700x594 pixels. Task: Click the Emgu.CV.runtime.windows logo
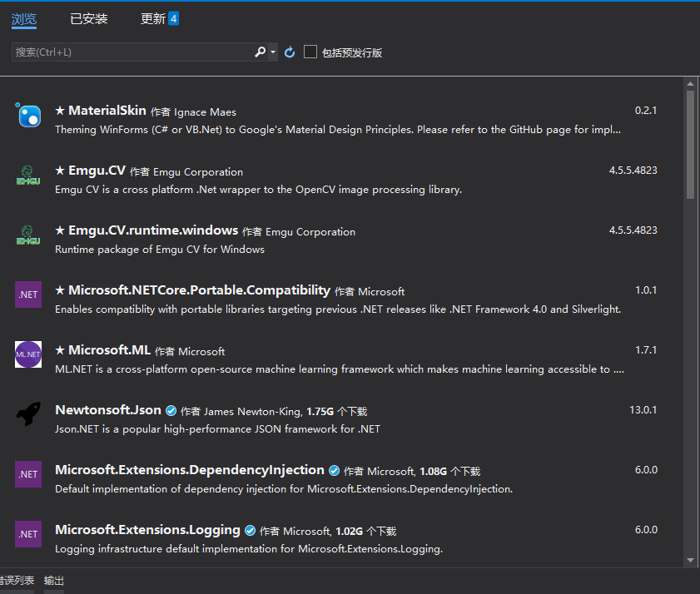28,235
